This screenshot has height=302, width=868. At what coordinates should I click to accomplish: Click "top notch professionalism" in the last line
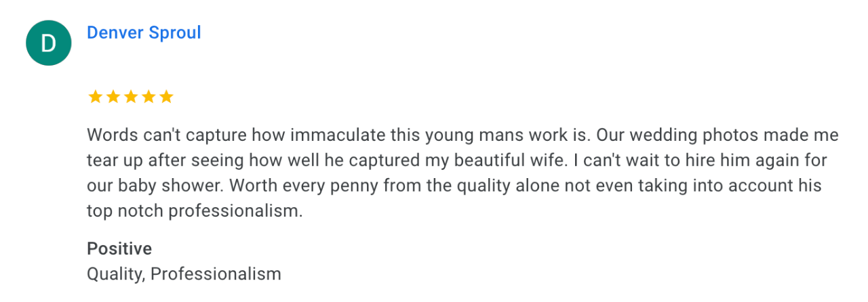[194, 211]
